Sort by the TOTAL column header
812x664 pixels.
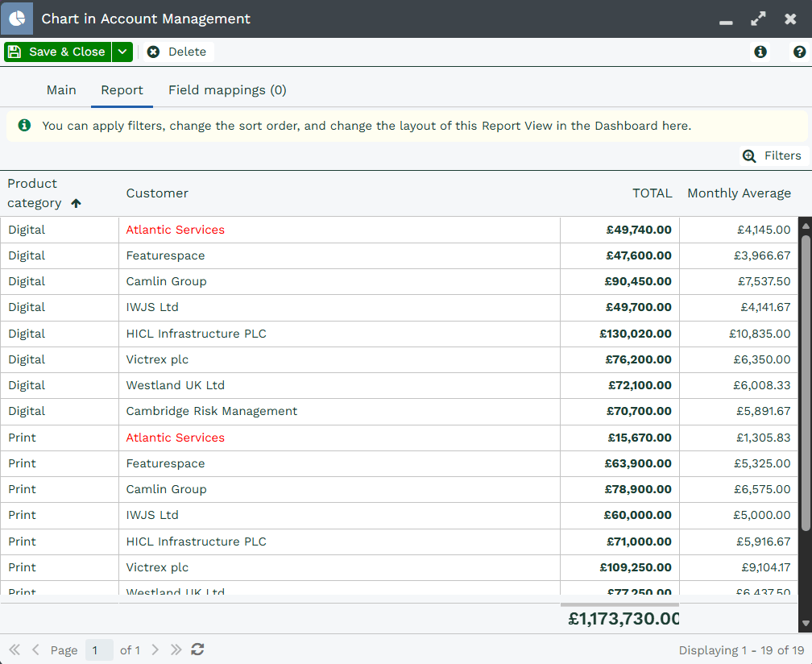pos(652,193)
